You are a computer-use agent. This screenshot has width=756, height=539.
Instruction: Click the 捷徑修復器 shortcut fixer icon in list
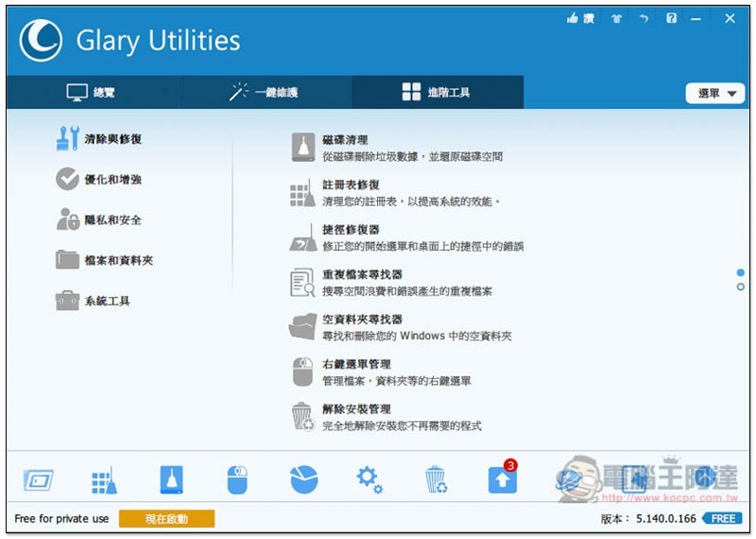[302, 238]
